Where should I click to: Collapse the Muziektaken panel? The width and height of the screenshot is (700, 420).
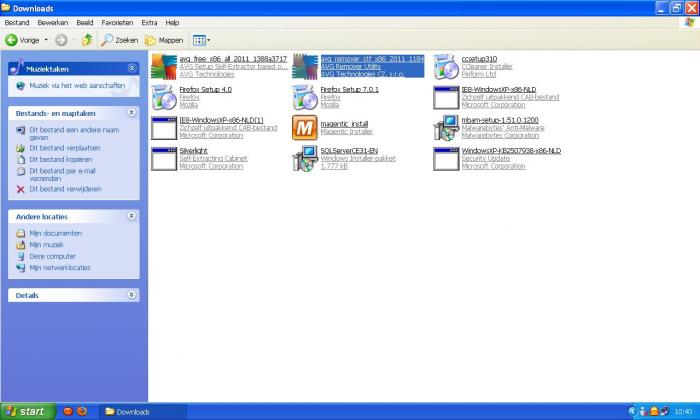(132, 68)
